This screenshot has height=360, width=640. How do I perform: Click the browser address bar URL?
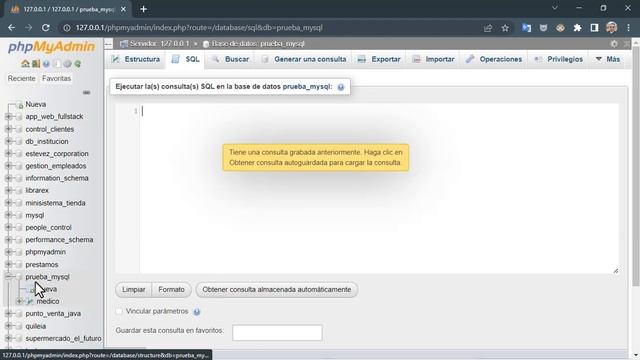(x=199, y=28)
